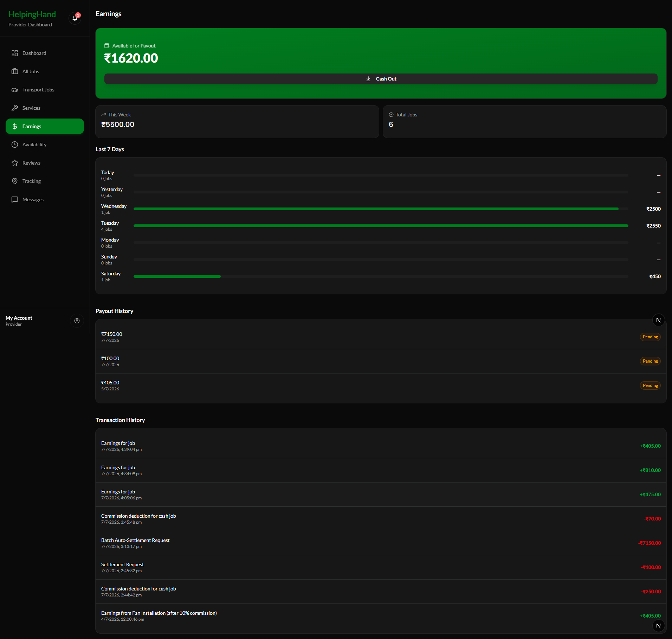
Task: Click the ₹450 Saturday amount
Action: (655, 276)
